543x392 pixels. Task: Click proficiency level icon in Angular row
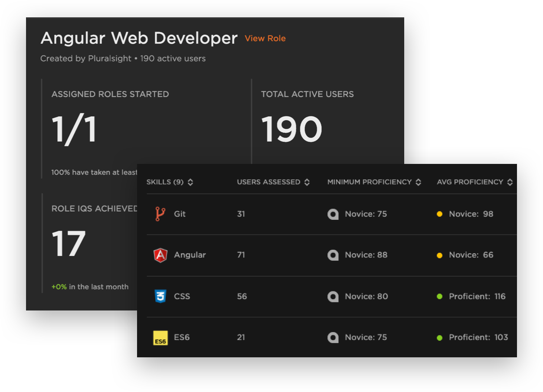(x=333, y=255)
